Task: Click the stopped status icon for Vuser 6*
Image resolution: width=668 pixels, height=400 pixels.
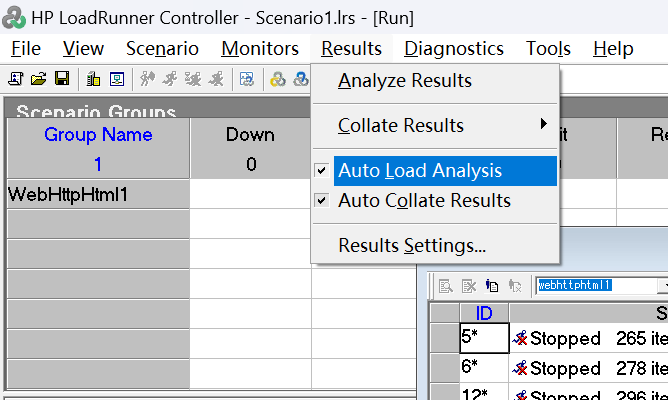Action: tap(519, 368)
